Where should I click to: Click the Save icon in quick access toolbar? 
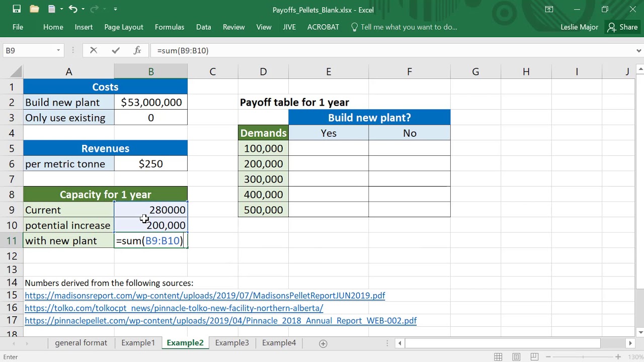tap(17, 9)
